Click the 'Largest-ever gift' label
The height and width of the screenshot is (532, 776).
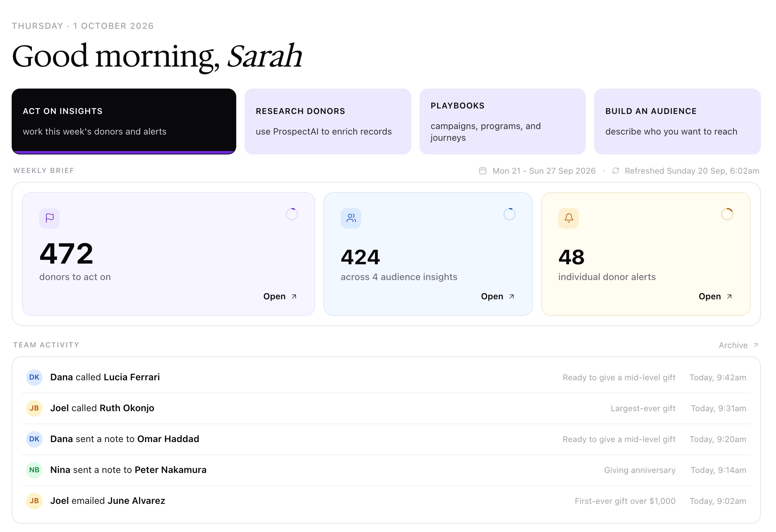coord(643,408)
